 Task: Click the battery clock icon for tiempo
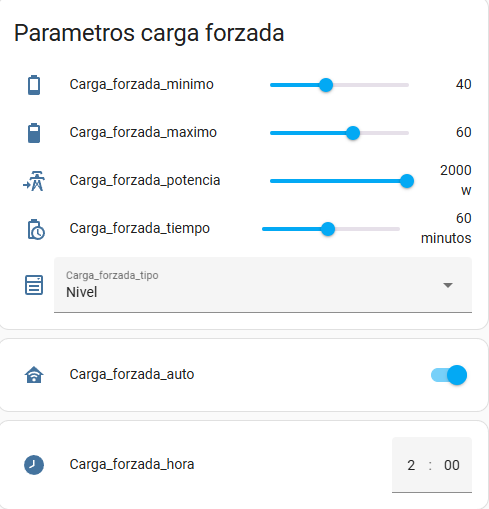coord(35,229)
